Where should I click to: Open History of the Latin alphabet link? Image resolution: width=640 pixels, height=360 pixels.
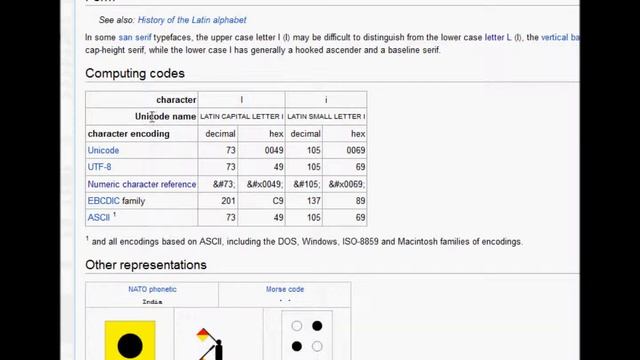pos(192,20)
